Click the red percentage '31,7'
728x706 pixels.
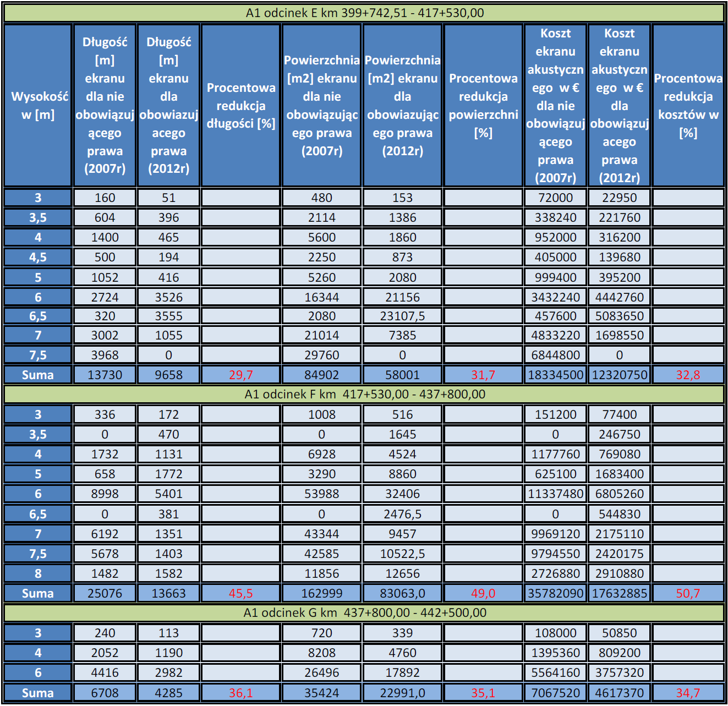click(x=483, y=375)
